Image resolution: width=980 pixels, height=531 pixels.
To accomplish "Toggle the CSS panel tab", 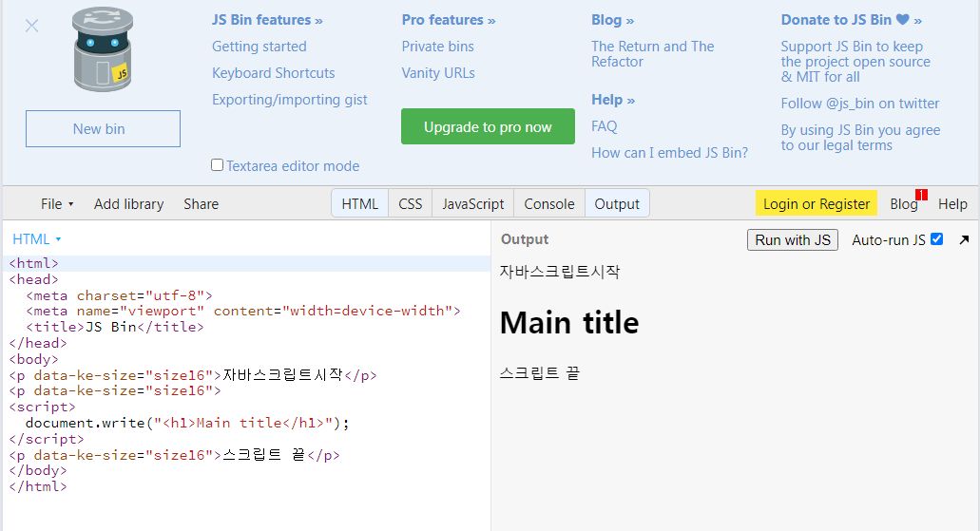I will click(411, 203).
